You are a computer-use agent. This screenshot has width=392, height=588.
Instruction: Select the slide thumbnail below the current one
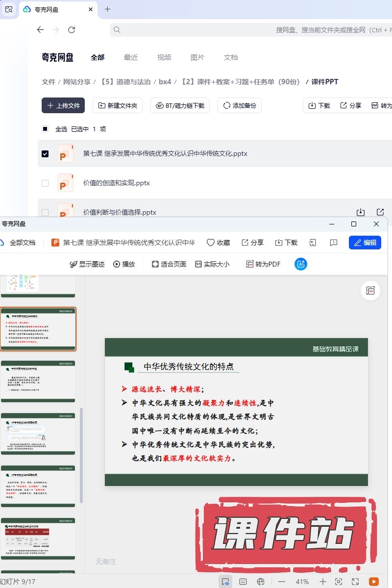coord(38,381)
